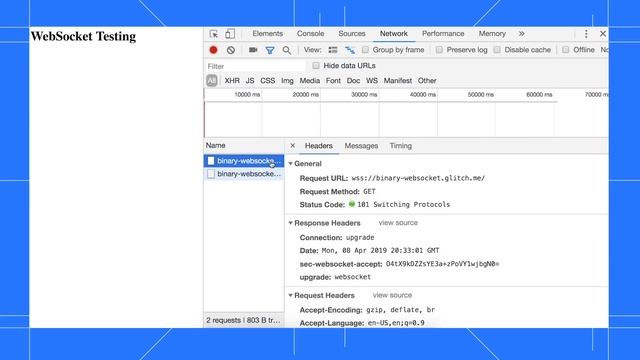Open the Performance tab

coord(443,34)
